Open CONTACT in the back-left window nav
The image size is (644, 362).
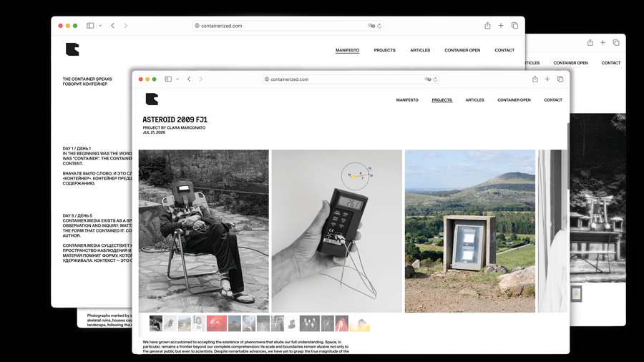pyautogui.click(x=504, y=50)
